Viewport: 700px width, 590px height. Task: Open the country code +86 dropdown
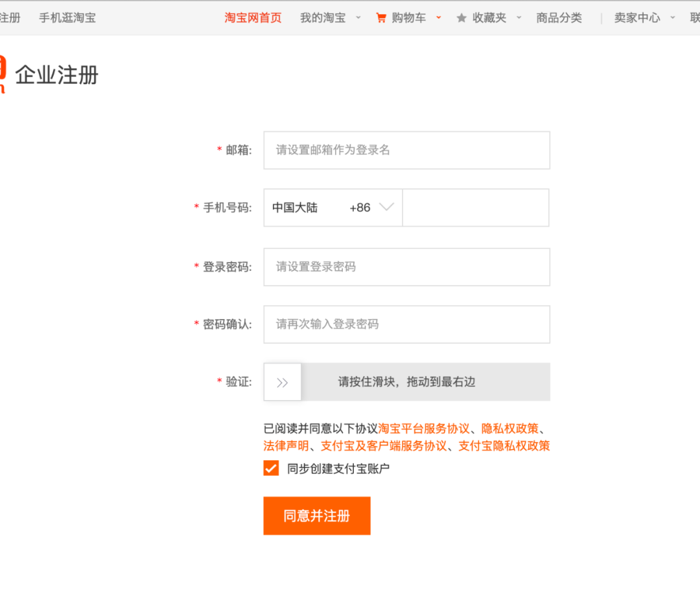point(387,207)
